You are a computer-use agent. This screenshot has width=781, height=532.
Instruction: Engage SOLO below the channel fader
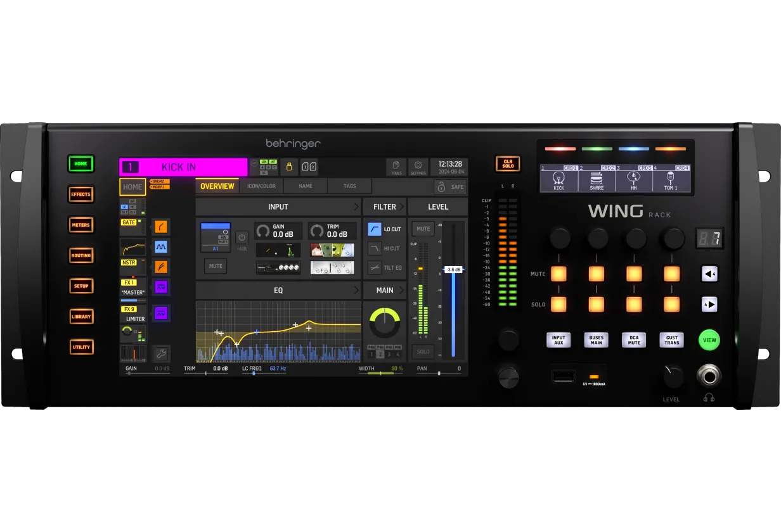pos(423,351)
